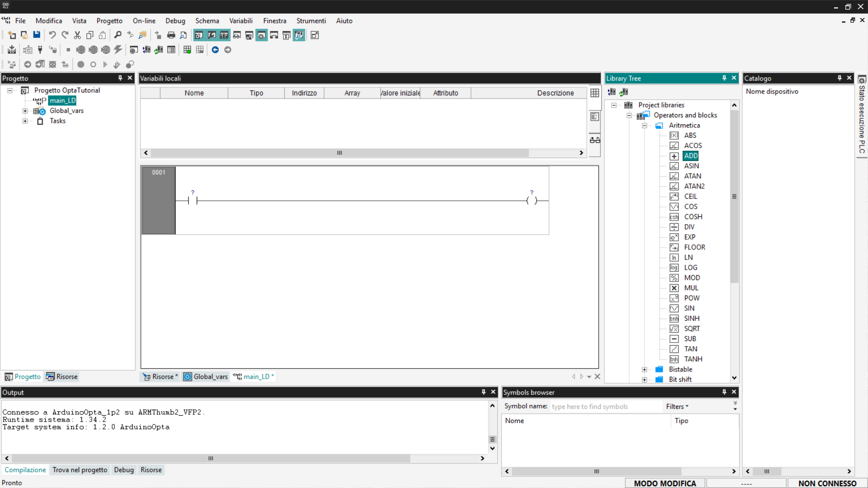Open the Schema menu
Screen dimensions: 868x488
[207, 21]
